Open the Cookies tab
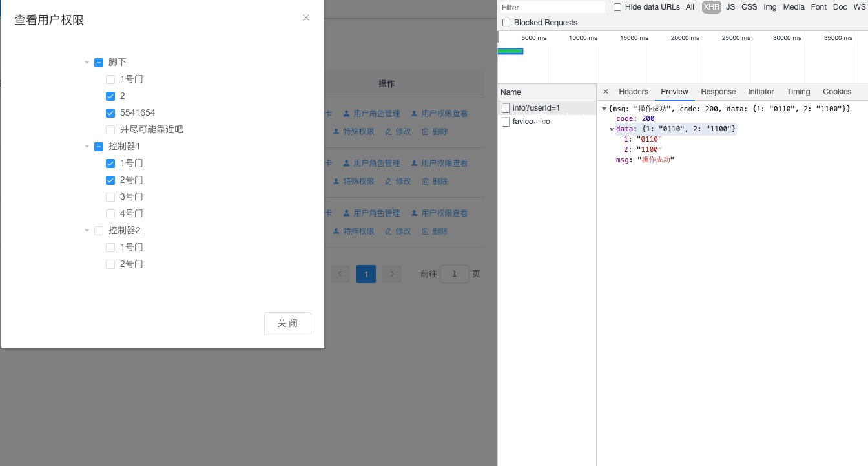Viewport: 868px width, 466px height. (837, 92)
